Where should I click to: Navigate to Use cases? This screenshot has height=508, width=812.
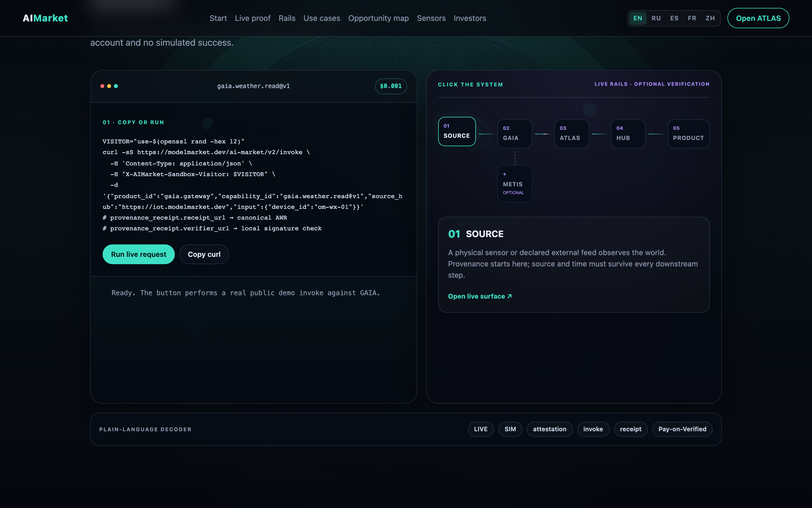[321, 18]
